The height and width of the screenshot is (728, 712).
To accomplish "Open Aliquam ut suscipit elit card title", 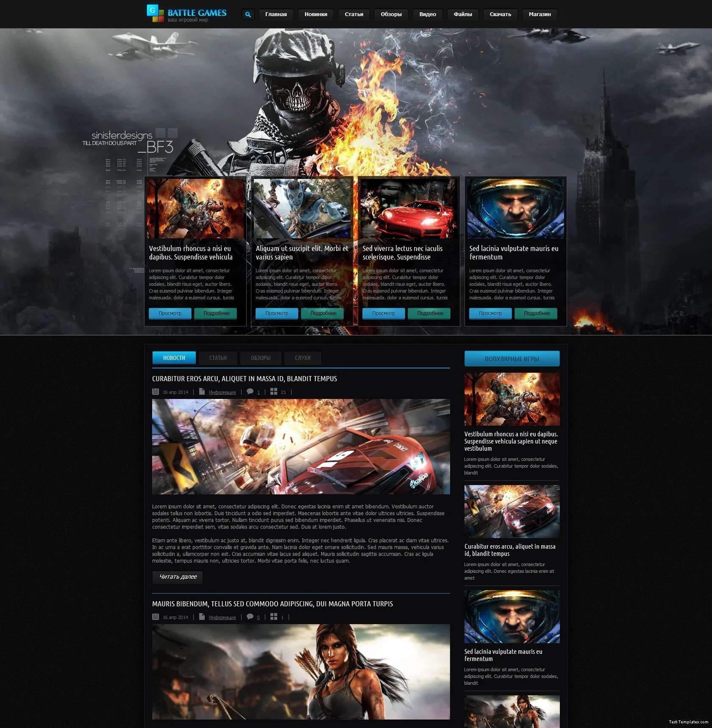I will 302,253.
